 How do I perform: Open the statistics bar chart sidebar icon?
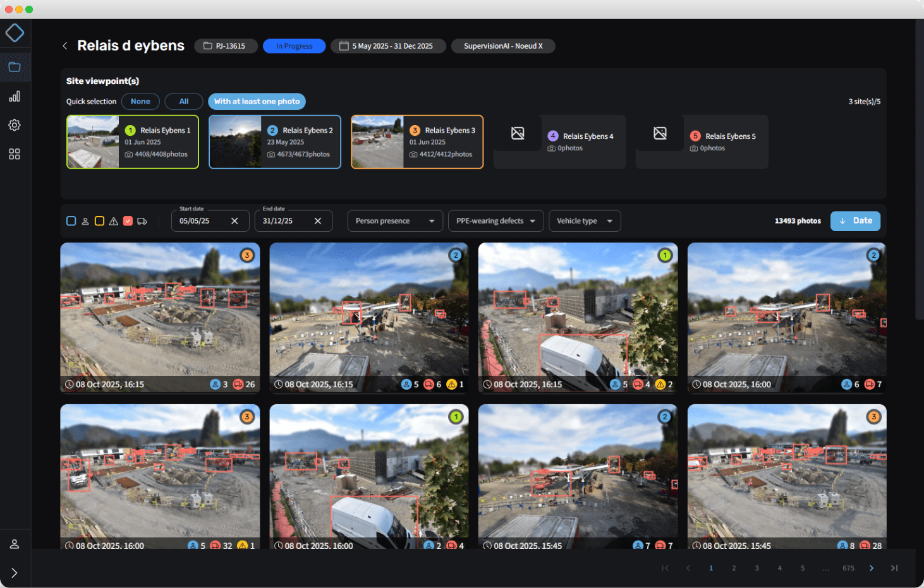click(15, 96)
